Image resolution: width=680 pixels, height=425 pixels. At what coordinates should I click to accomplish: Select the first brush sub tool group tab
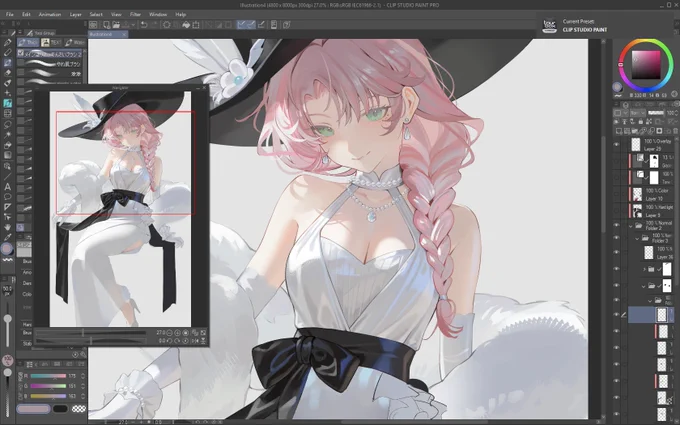click(28, 42)
